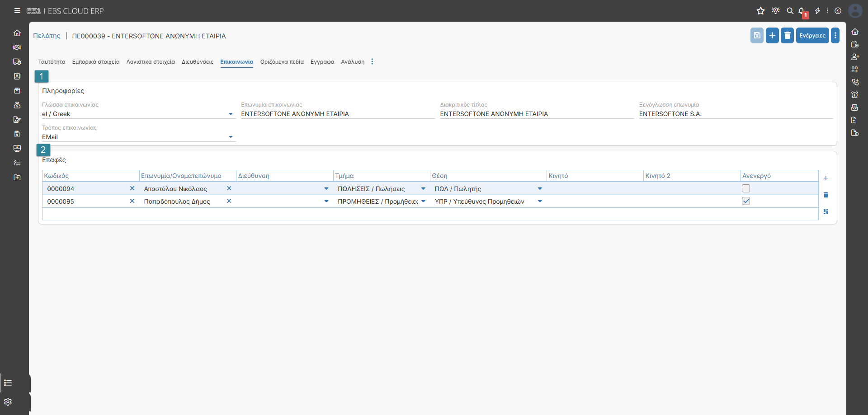
Task: Toggle Ανενεργό checkbox for Αποστόλου Νικόλαος
Action: (746, 188)
